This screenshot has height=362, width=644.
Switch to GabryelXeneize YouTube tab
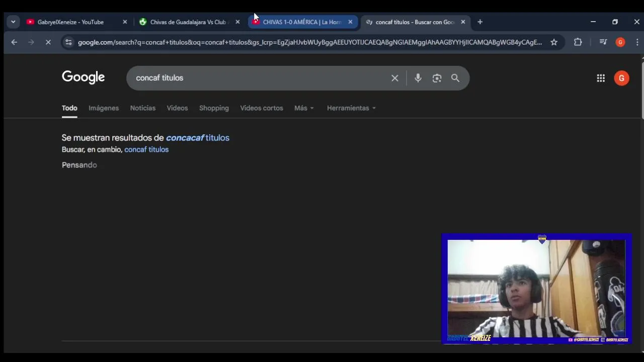pos(70,22)
